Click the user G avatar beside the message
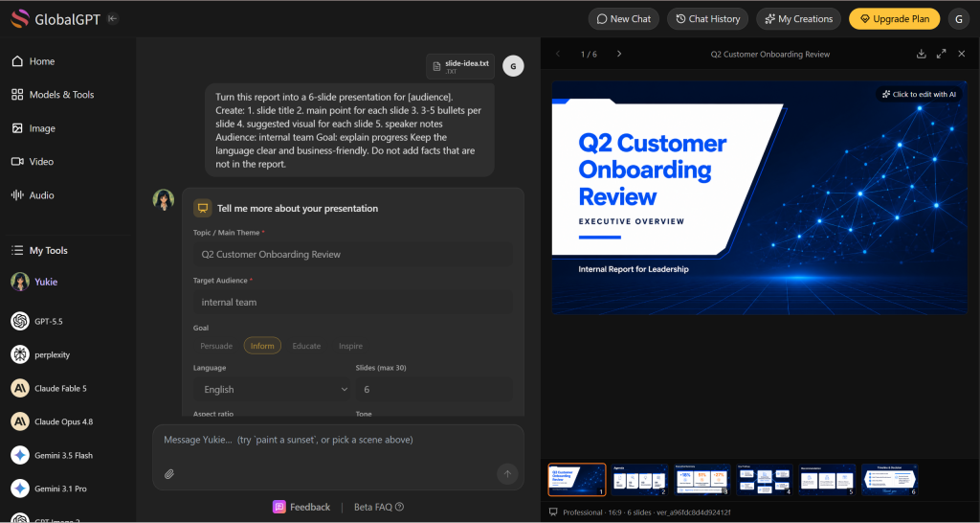Image resolution: width=980 pixels, height=523 pixels. 513,66
